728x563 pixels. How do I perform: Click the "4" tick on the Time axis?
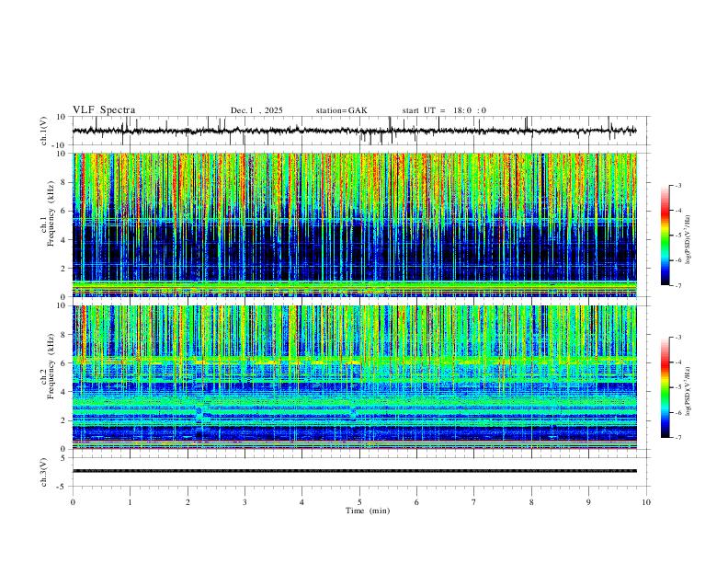[301, 502]
